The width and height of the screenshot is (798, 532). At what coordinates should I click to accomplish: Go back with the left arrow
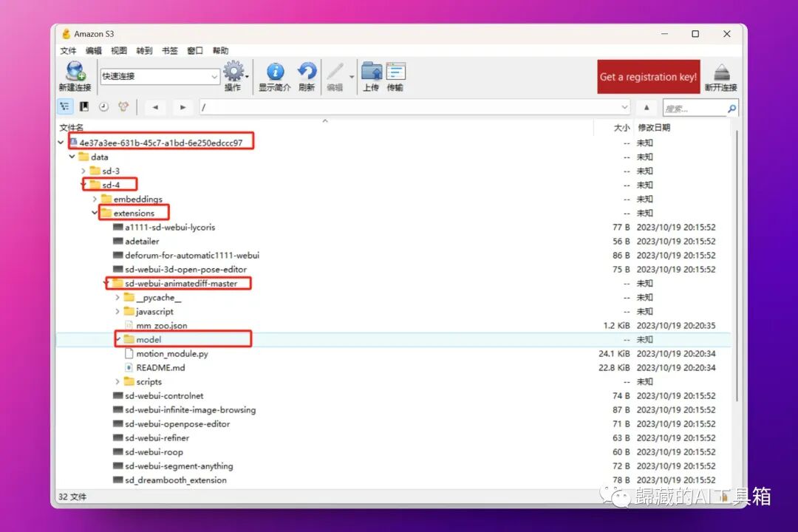click(x=155, y=107)
